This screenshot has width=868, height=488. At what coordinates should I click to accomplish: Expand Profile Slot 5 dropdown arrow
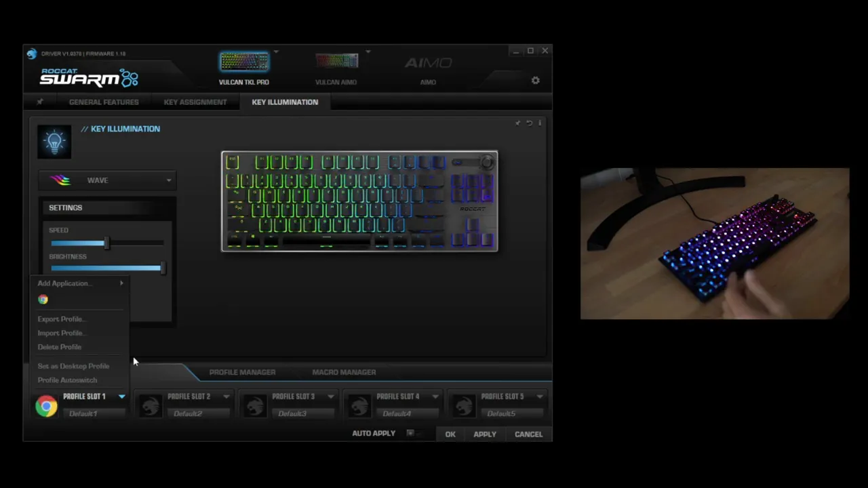click(x=540, y=396)
